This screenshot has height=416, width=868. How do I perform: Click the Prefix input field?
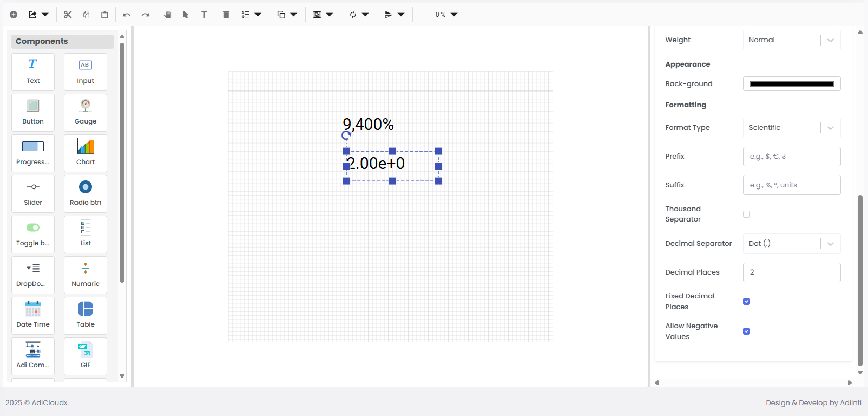[792, 157]
